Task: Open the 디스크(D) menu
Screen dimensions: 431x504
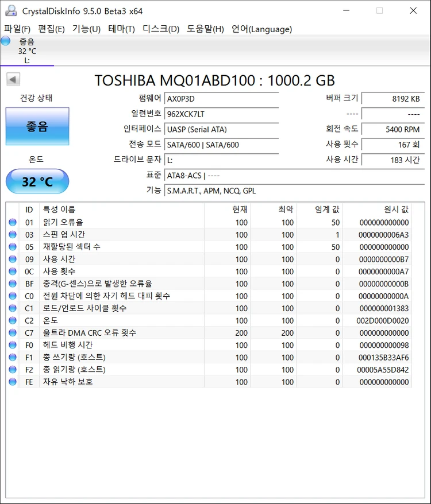Action: (160, 29)
